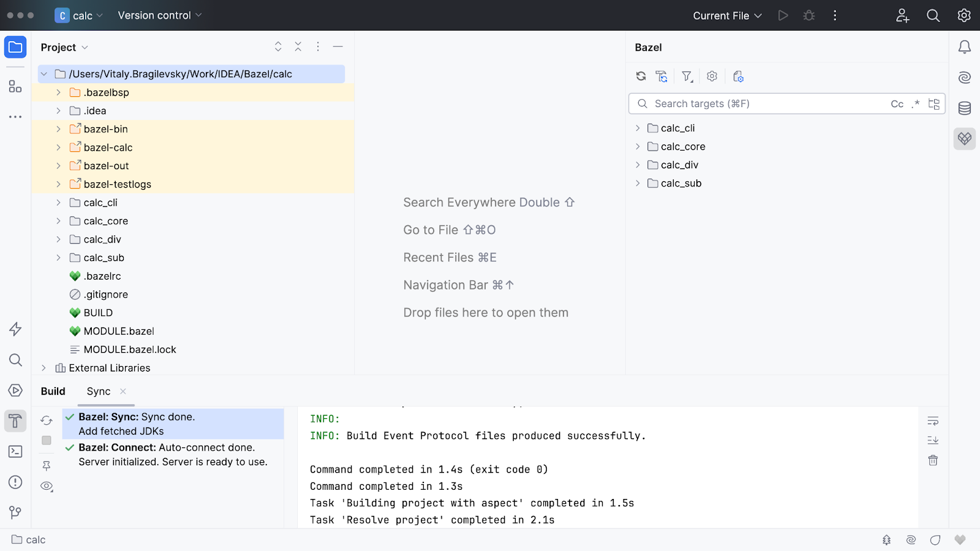Run the current file

pos(783,15)
